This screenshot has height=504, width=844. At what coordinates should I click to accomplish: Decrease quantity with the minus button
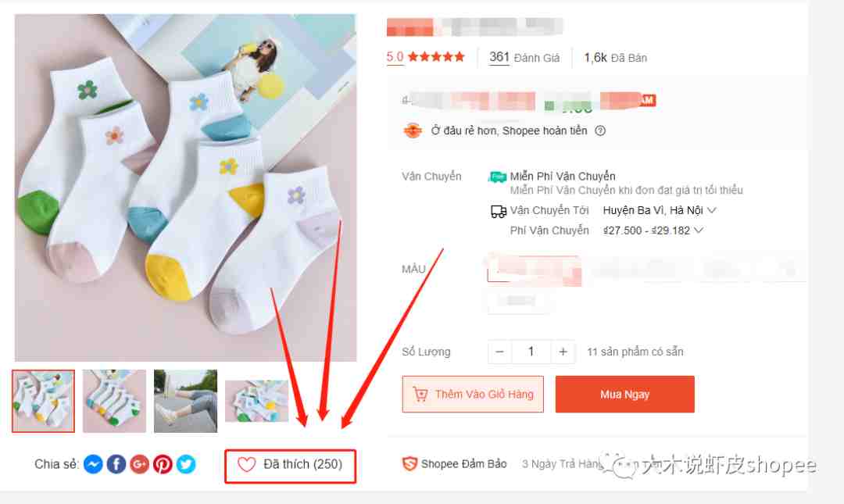pyautogui.click(x=499, y=352)
